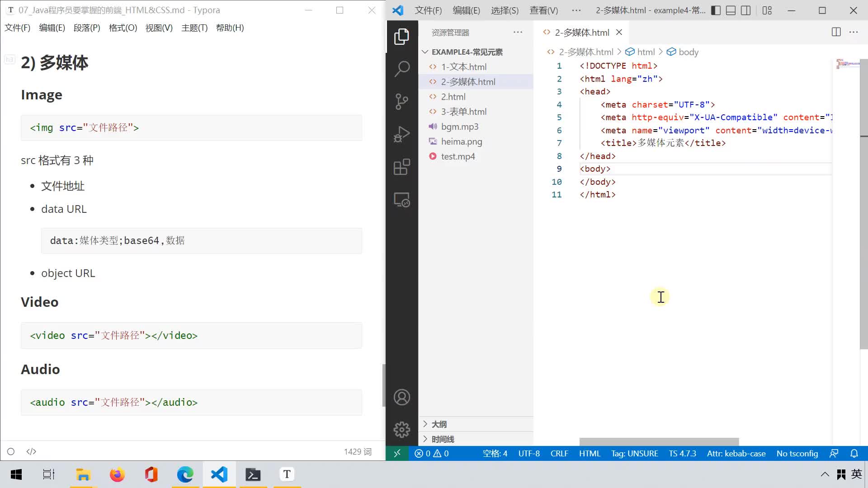Screen dimensions: 868x488
Task: Toggle Typora sidebar circle icon
Action: (11, 451)
